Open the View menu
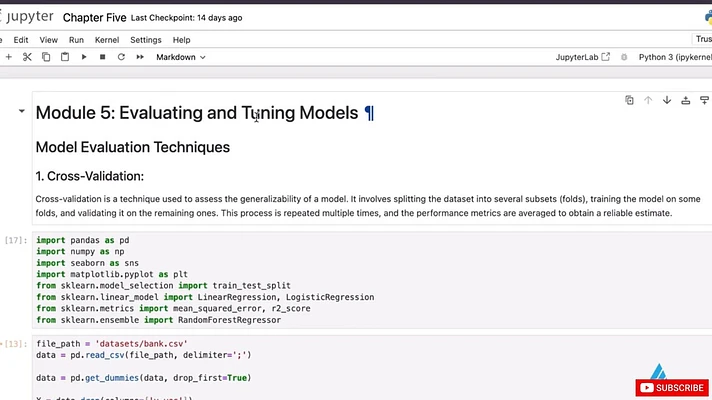This screenshot has height=400, width=712. point(49,40)
